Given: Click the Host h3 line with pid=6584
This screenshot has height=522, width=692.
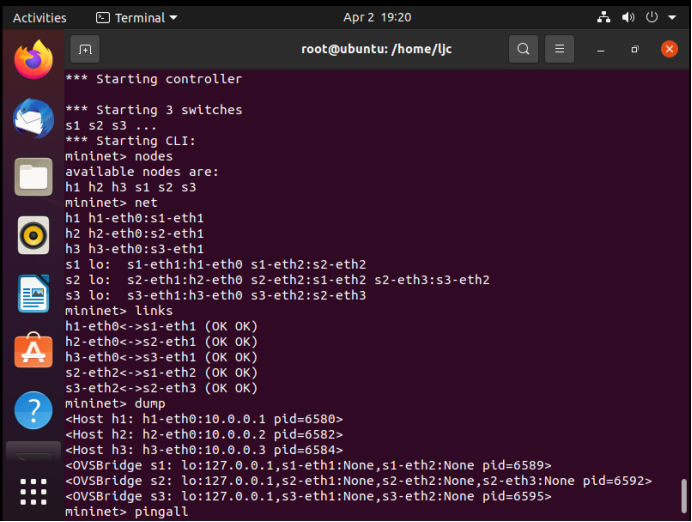Looking at the screenshot, I should (x=204, y=450).
